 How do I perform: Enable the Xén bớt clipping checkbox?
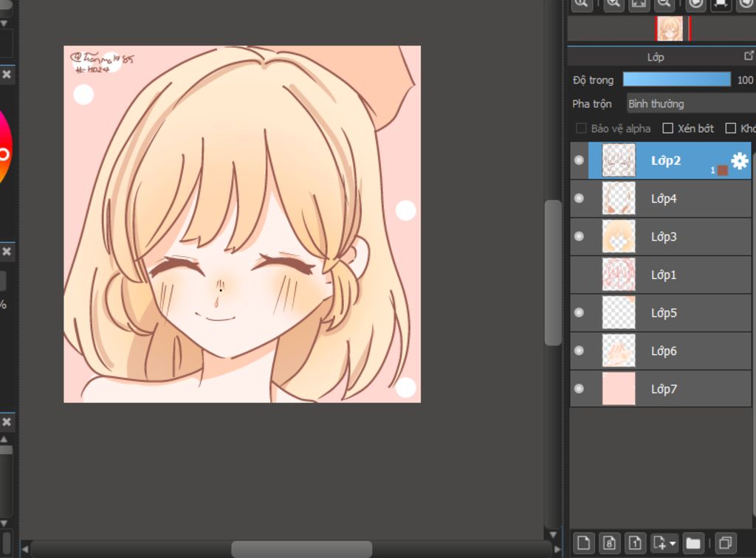click(x=667, y=128)
